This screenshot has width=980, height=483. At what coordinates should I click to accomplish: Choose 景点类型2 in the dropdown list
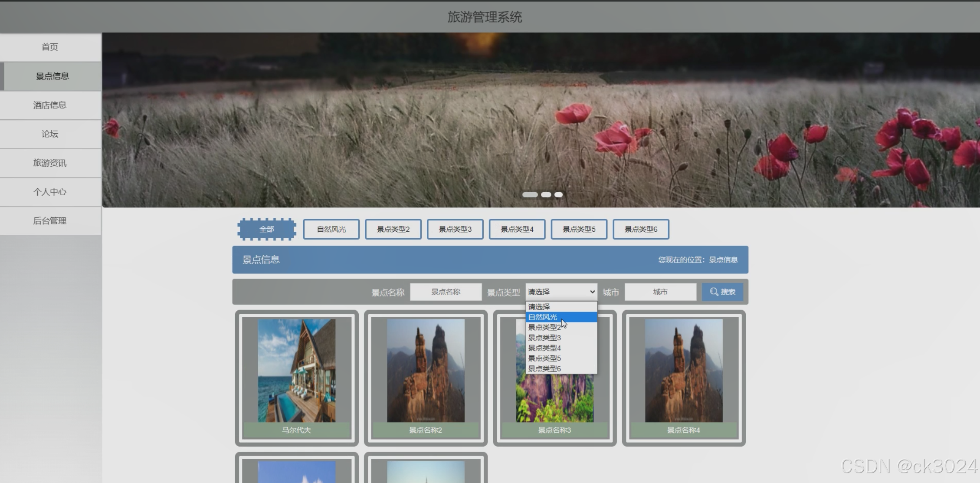[x=561, y=327]
